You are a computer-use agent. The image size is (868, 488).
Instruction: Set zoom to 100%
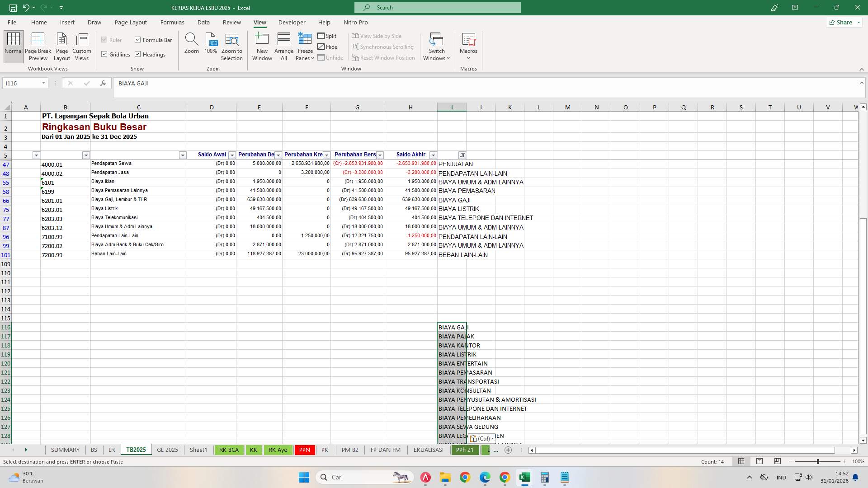tap(210, 45)
